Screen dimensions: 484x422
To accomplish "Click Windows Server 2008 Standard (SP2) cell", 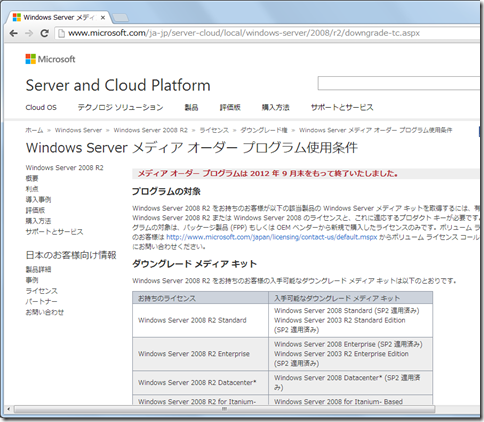I will [x=351, y=320].
